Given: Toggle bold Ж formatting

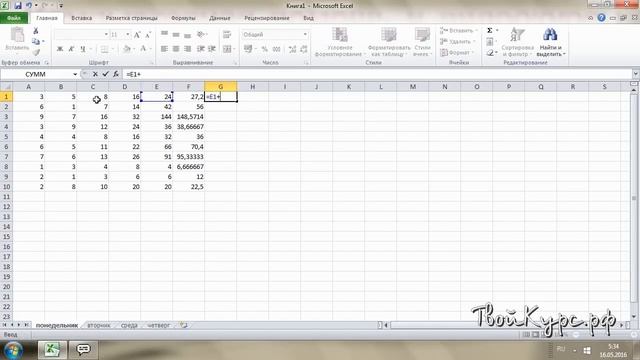Looking at the screenshot, I should tap(60, 49).
